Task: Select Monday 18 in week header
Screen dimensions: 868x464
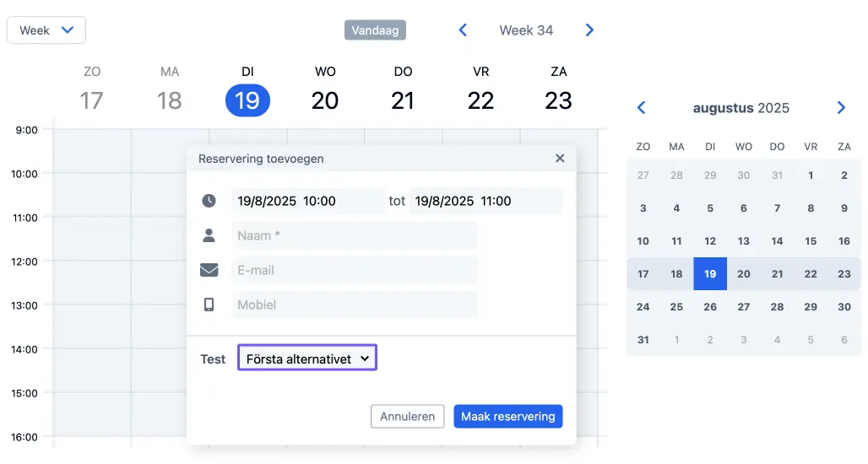Action: [x=170, y=100]
